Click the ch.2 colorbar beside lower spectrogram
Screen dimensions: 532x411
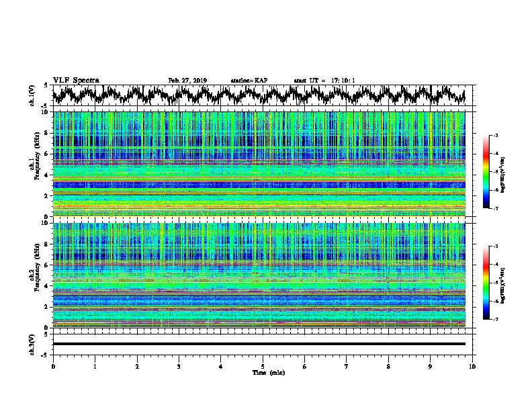point(486,283)
